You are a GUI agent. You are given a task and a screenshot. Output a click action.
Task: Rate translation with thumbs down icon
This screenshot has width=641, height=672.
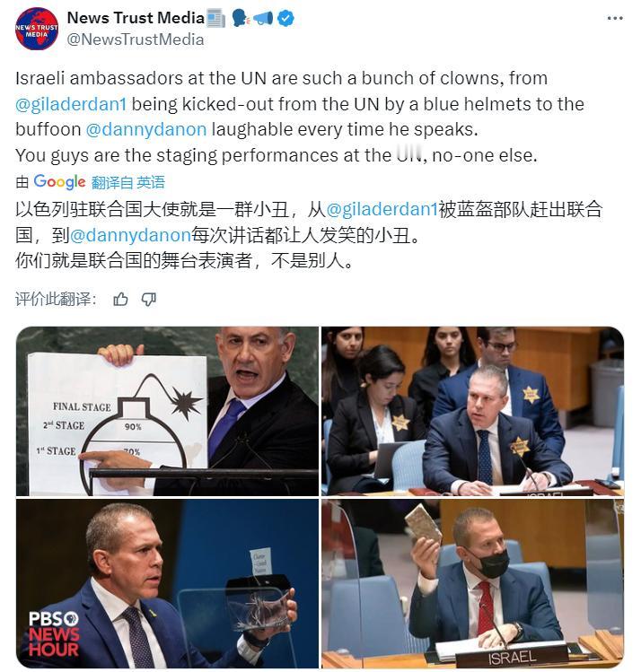tap(149, 299)
